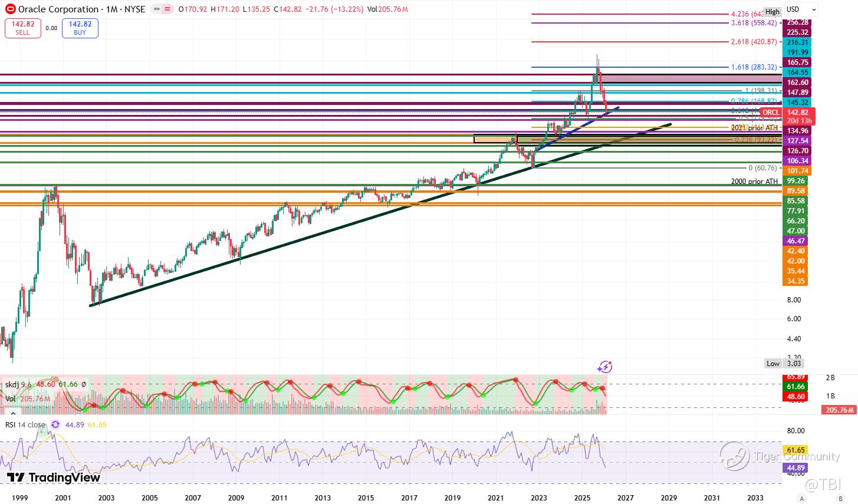Click the 142.82 BUY button
Viewport: 858px width, 504px height.
click(80, 28)
